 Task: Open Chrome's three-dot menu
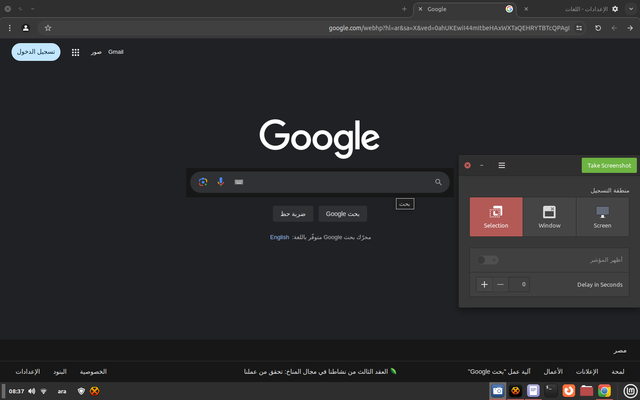[10, 28]
